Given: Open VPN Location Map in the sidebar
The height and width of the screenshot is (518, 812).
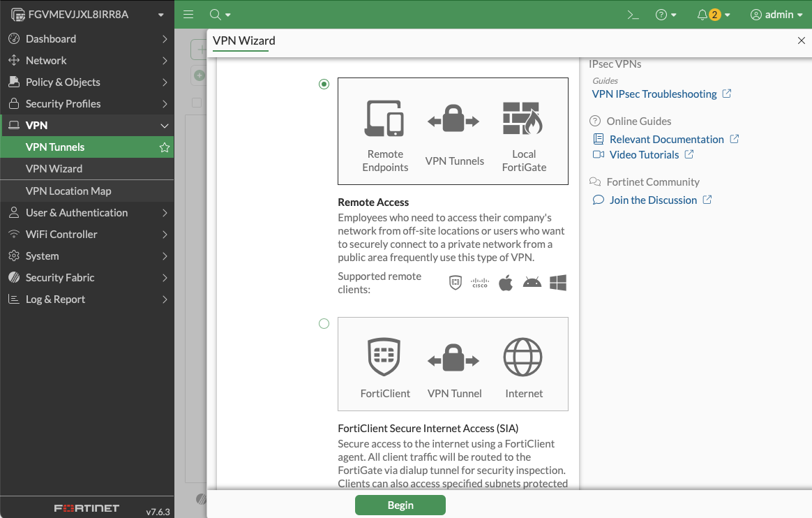Looking at the screenshot, I should pyautogui.click(x=87, y=191).
